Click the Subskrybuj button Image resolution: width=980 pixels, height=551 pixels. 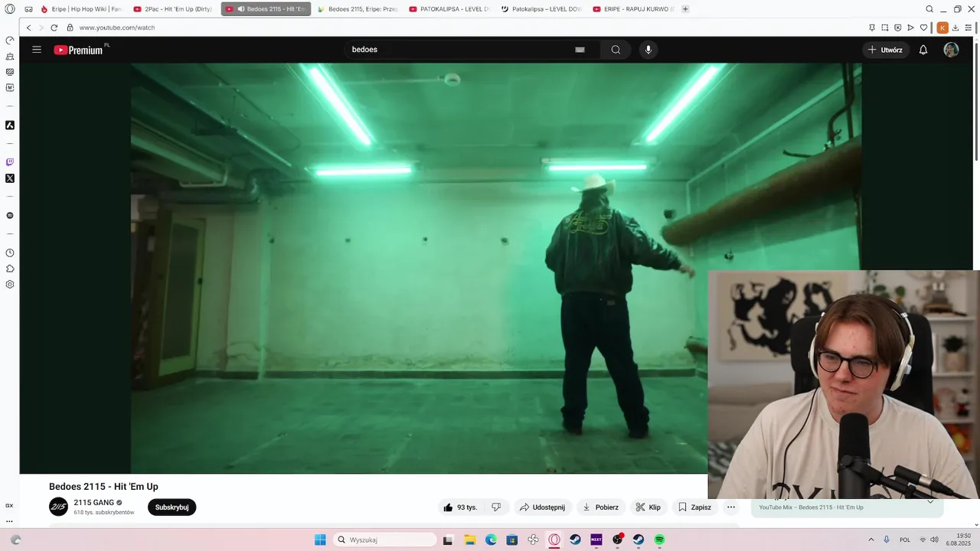click(x=171, y=507)
